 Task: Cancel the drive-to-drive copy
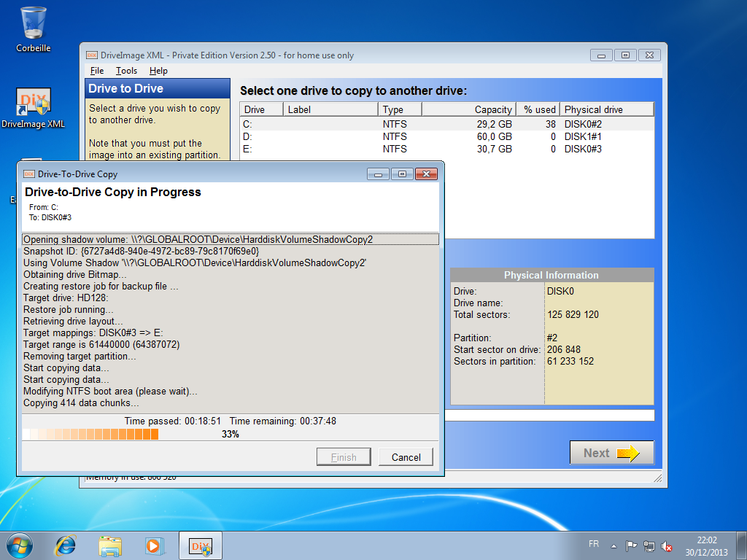(406, 457)
